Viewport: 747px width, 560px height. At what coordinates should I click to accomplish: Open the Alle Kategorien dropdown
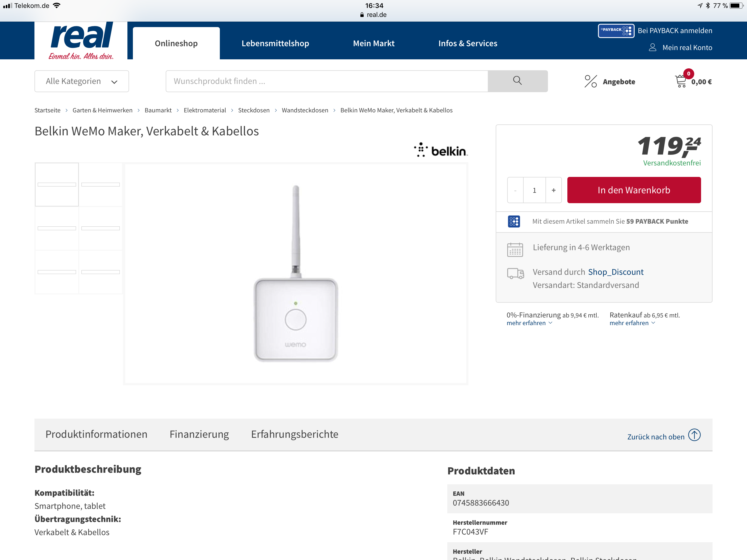click(x=82, y=81)
